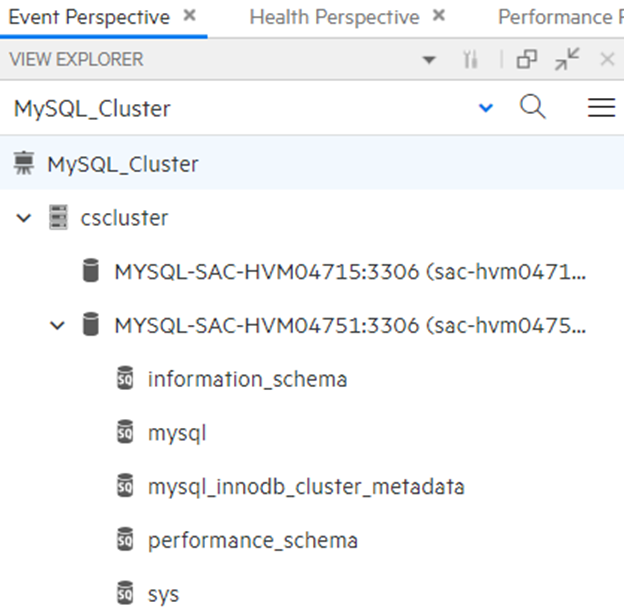The image size is (624, 612).
Task: Click the MySQL_Cluster root view icon
Action: 24,163
